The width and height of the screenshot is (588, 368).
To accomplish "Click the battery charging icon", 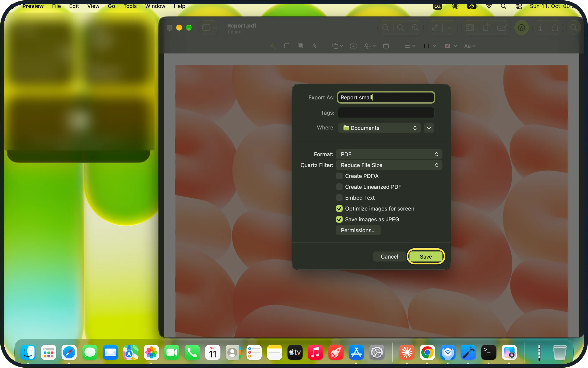I will tap(472, 6).
